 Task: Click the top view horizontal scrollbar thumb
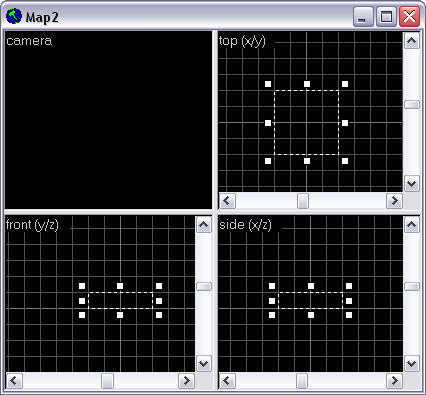(303, 201)
